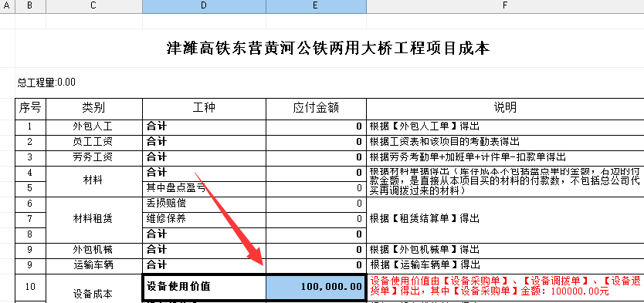The width and height of the screenshot is (644, 303).
Task: Click the 应付金额 header cell
Action: (x=316, y=108)
